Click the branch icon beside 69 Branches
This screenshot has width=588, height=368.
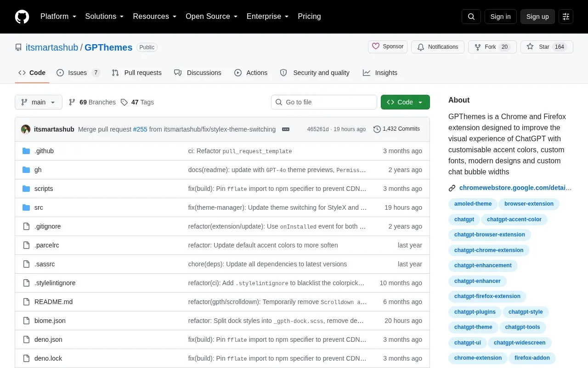72,102
